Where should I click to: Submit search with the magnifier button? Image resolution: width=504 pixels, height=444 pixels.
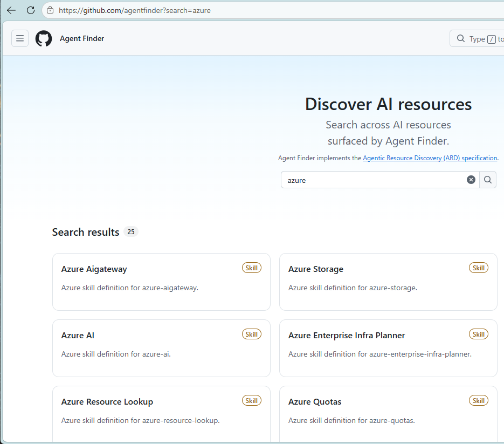pos(488,180)
